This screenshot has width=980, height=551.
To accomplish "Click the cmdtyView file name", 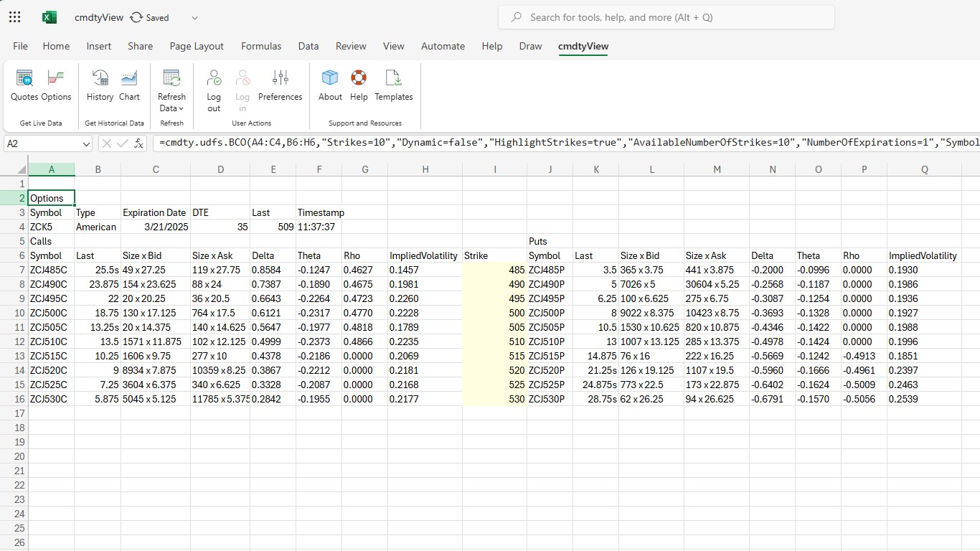I will pos(99,17).
